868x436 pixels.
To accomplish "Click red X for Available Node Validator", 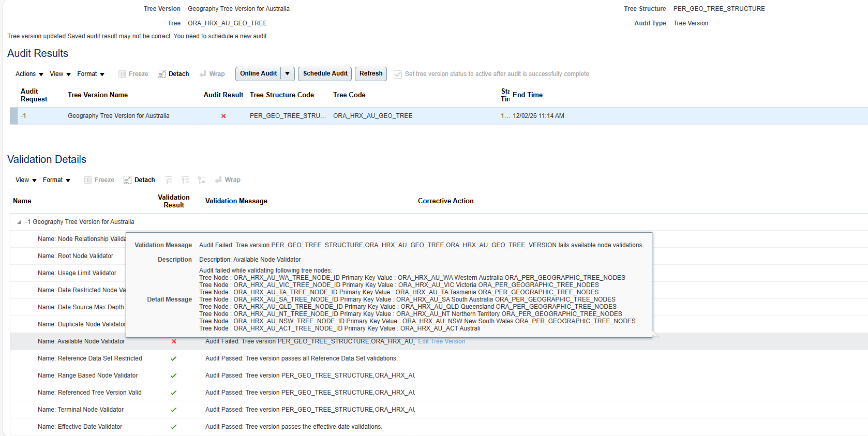I will (174, 341).
